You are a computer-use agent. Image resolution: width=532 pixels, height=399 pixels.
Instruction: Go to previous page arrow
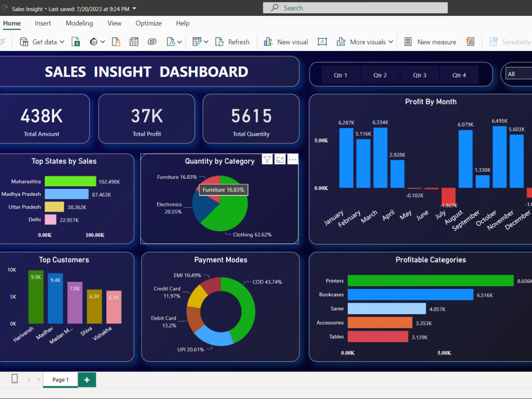tap(29, 379)
